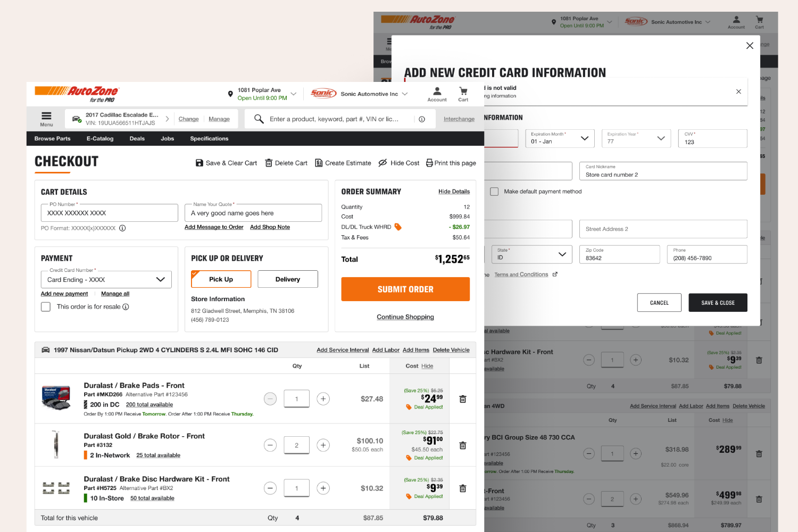Expand store hours dropdown chevron
798x532 pixels.
point(294,94)
